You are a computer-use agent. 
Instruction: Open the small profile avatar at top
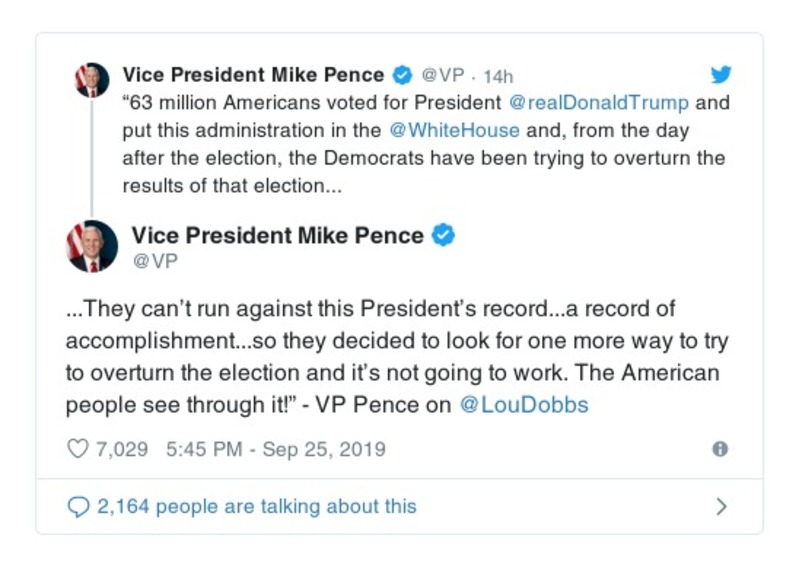coord(92,79)
